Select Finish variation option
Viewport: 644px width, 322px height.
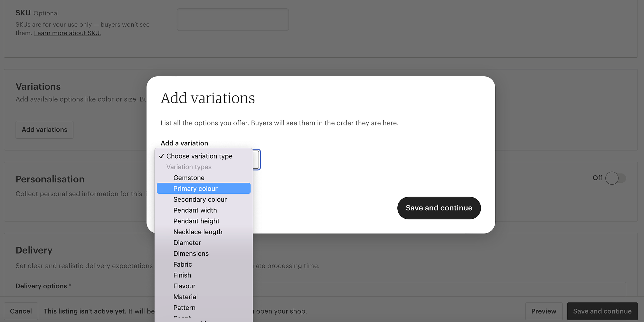[204, 275]
